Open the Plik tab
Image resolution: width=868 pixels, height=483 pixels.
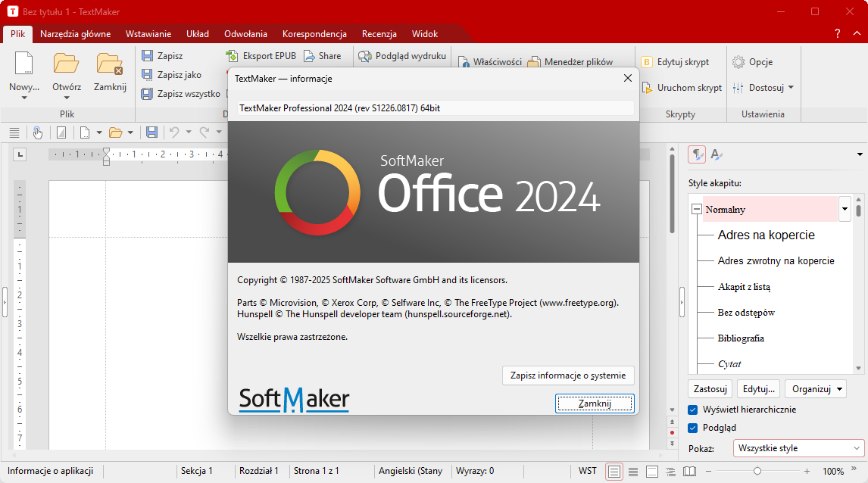coord(17,34)
